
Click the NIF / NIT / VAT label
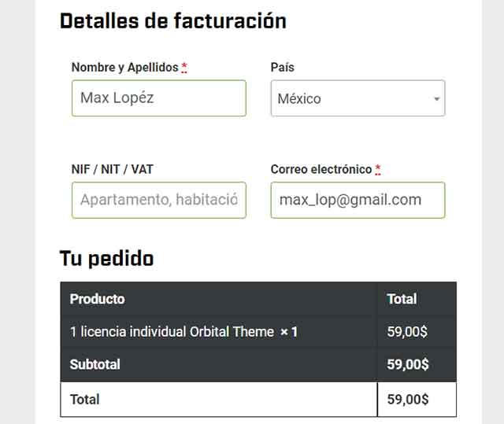(x=112, y=169)
